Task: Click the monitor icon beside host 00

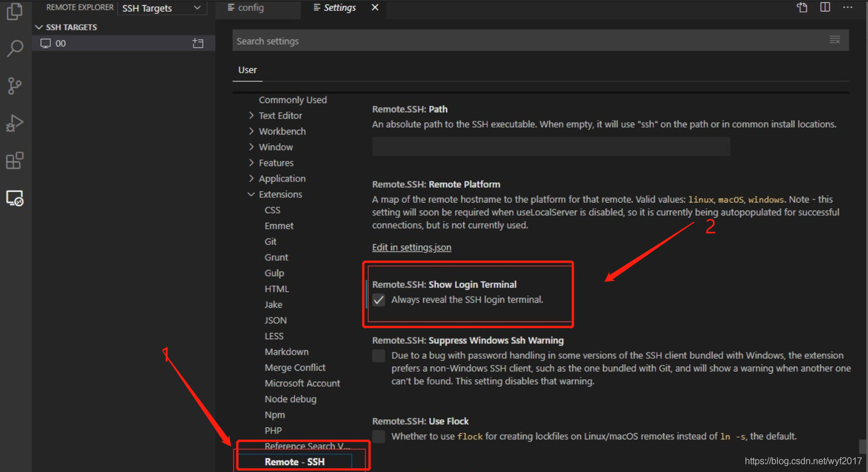Action: pyautogui.click(x=46, y=43)
